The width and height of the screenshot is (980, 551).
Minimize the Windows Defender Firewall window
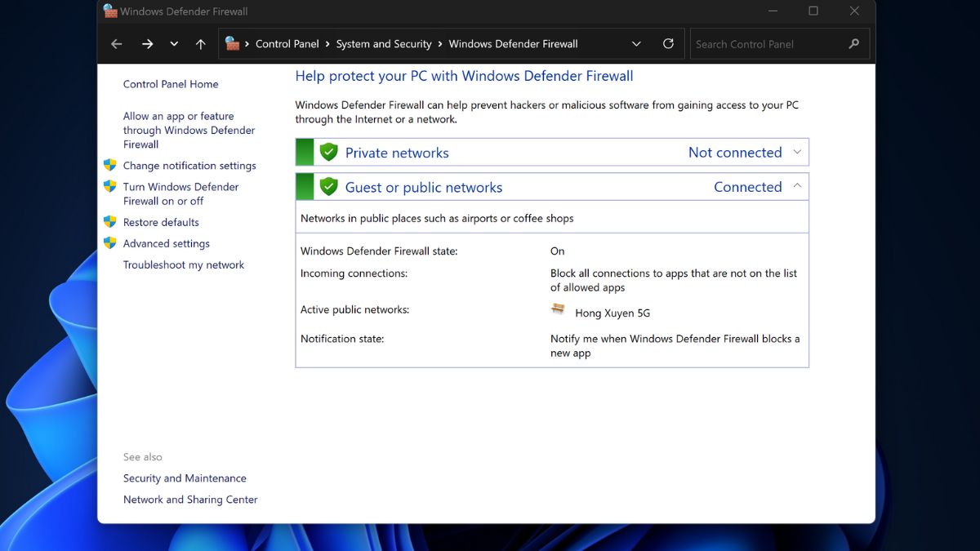coord(773,11)
